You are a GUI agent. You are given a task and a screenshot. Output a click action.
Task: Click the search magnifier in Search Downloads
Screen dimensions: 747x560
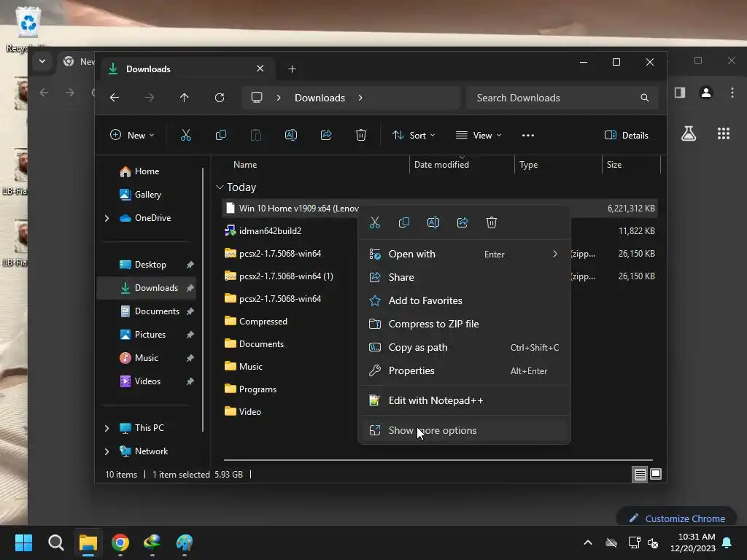pyautogui.click(x=645, y=98)
